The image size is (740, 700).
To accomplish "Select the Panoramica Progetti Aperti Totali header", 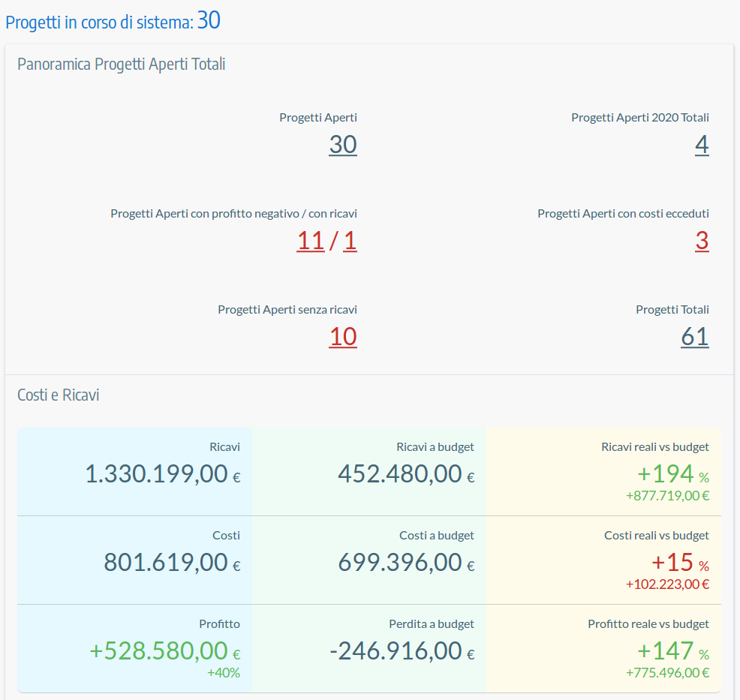I will tap(122, 65).
